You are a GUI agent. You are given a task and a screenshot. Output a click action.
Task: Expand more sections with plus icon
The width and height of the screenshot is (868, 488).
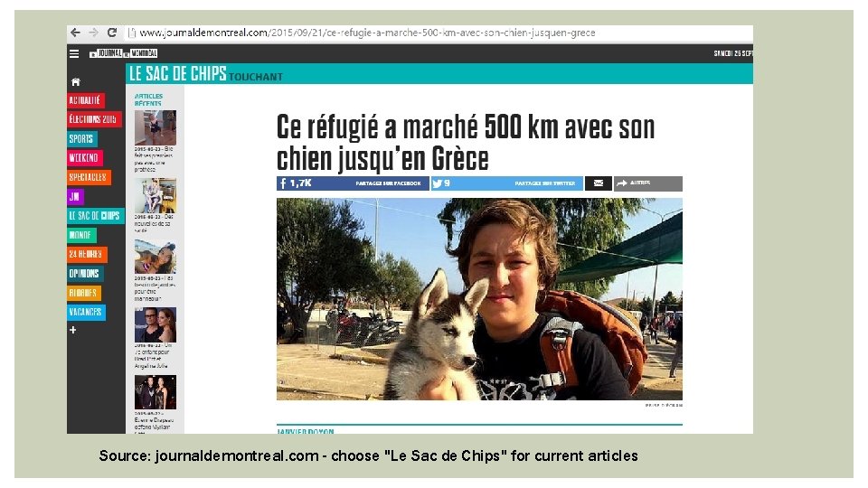[73, 330]
